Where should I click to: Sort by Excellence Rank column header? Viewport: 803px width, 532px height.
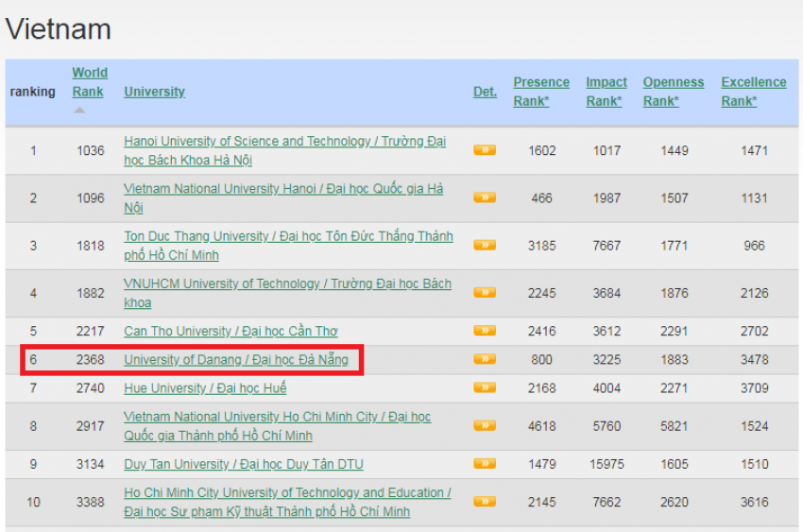(x=753, y=92)
